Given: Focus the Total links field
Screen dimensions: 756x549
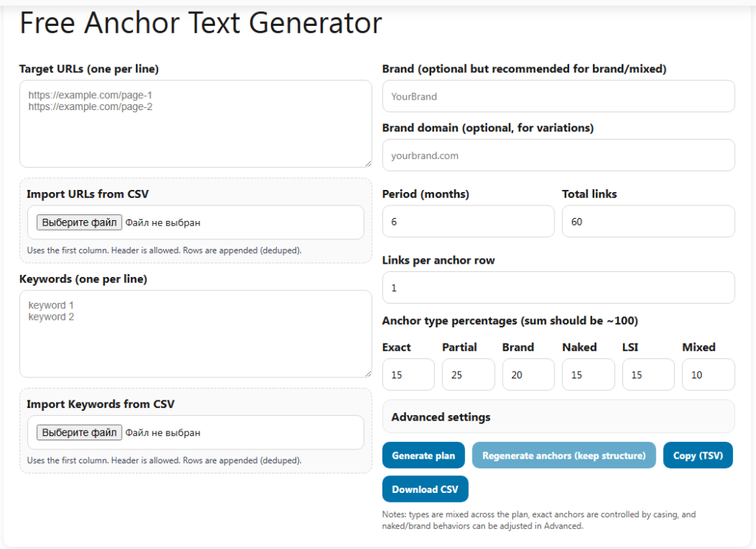Looking at the screenshot, I should click(647, 222).
